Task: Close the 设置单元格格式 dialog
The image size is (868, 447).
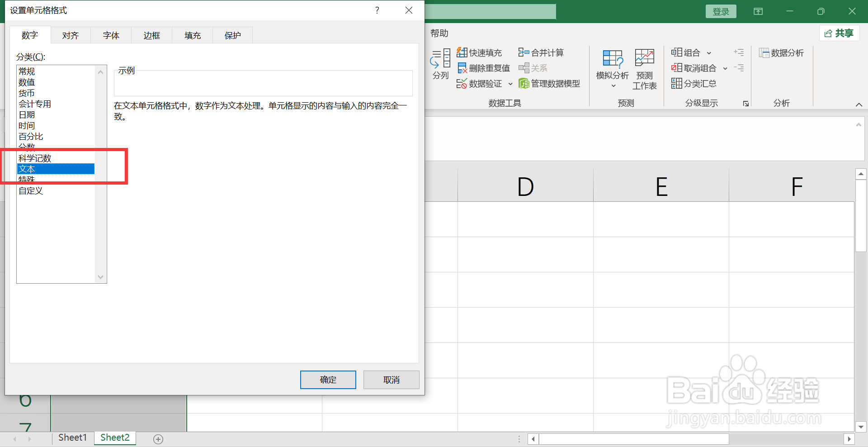Action: tap(409, 10)
